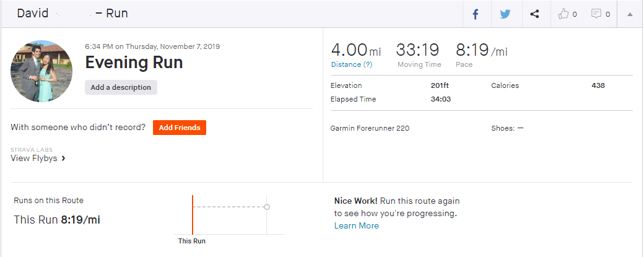Screen dimensions: 644x257
Task: Click the Shoes dash value
Action: 520,128
